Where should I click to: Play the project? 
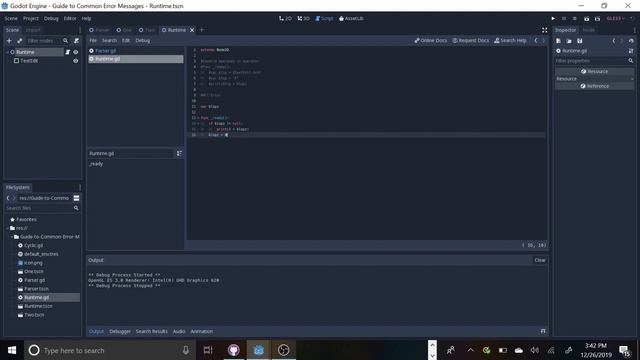(553, 18)
